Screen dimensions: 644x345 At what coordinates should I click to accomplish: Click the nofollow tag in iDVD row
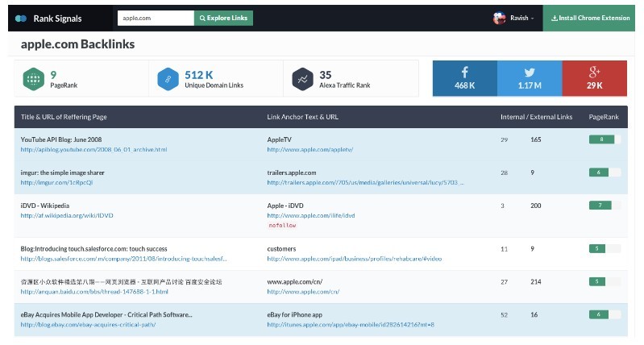point(282,226)
